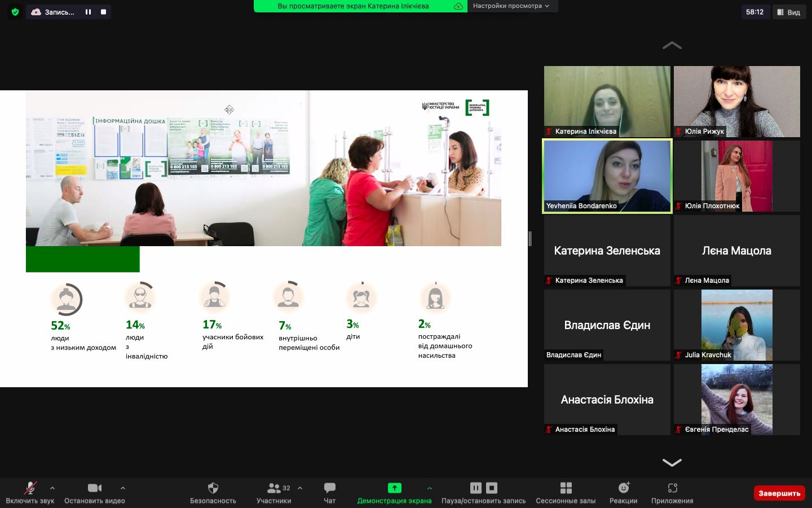This screenshot has height=508, width=812.
Task: Open the Участники participants list
Action: [274, 488]
